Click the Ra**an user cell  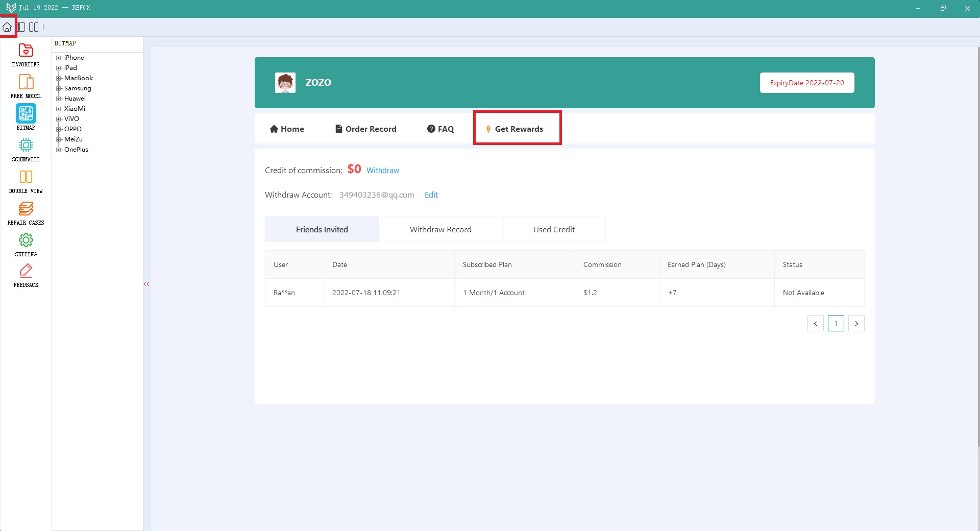(295, 293)
